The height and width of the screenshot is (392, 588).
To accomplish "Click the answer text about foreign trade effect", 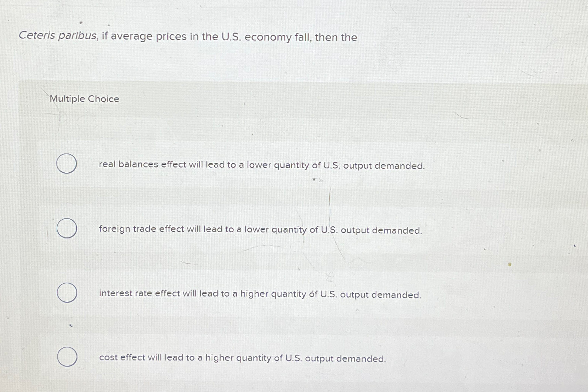I will (261, 230).
